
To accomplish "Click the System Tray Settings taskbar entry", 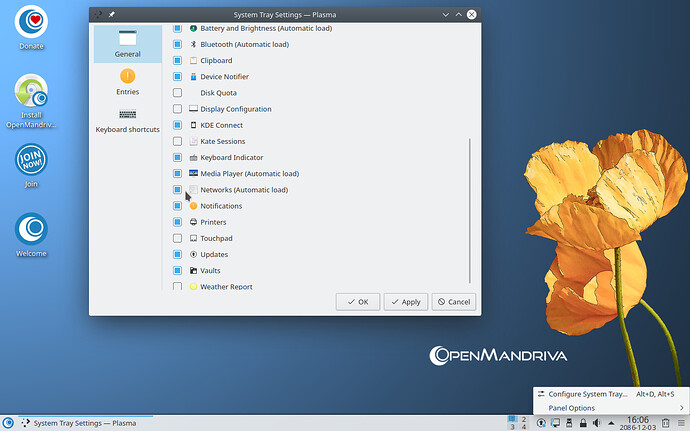I will pos(86,423).
